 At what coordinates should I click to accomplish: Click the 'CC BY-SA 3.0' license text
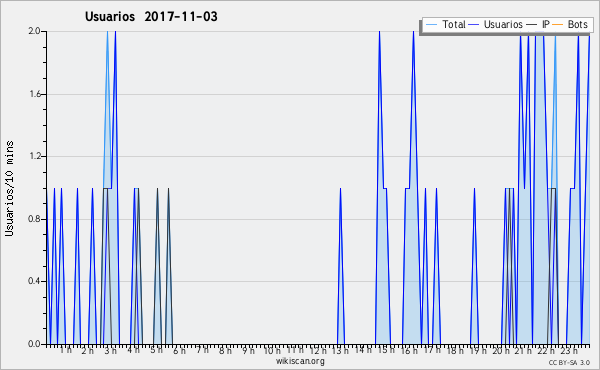tap(569, 362)
